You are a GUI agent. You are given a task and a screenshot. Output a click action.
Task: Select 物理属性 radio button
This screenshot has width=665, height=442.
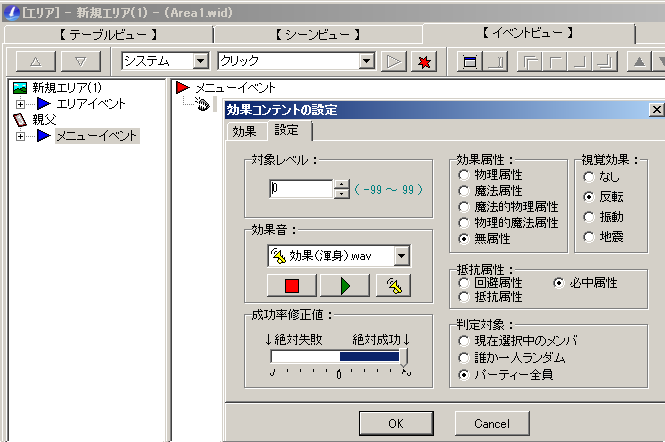click(464, 175)
